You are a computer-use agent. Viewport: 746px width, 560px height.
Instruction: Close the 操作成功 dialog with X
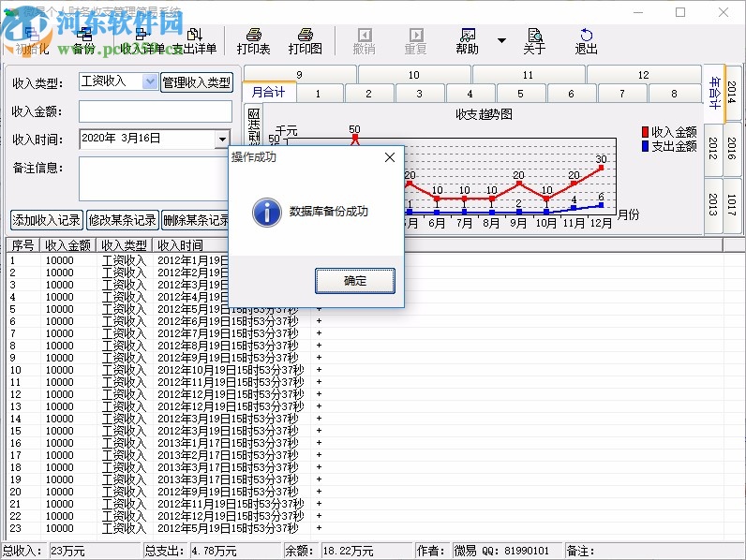390,157
